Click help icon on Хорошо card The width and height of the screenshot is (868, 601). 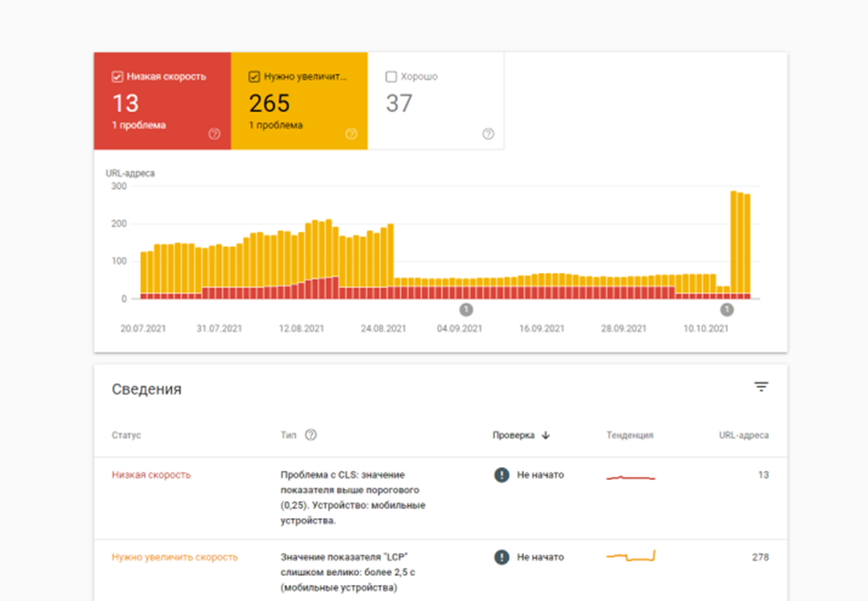point(487,134)
